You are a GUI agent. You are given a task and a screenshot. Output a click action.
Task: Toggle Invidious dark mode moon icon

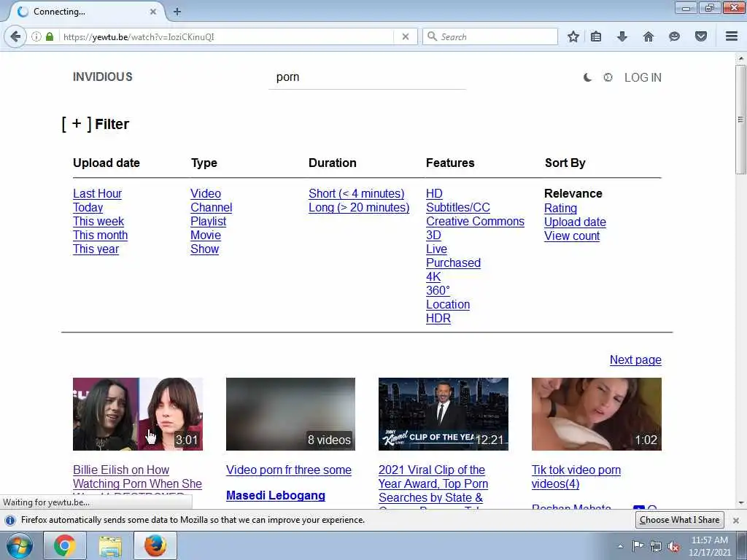coord(587,77)
